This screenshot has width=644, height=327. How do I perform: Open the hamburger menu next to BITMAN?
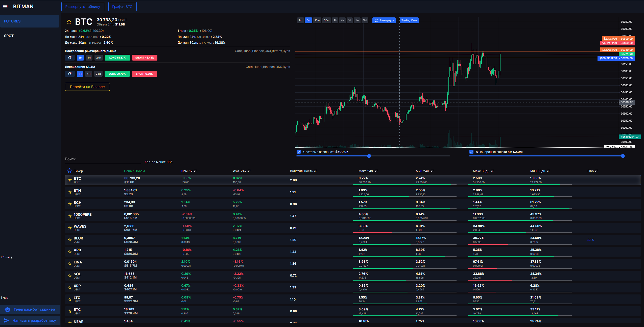pyautogui.click(x=5, y=7)
